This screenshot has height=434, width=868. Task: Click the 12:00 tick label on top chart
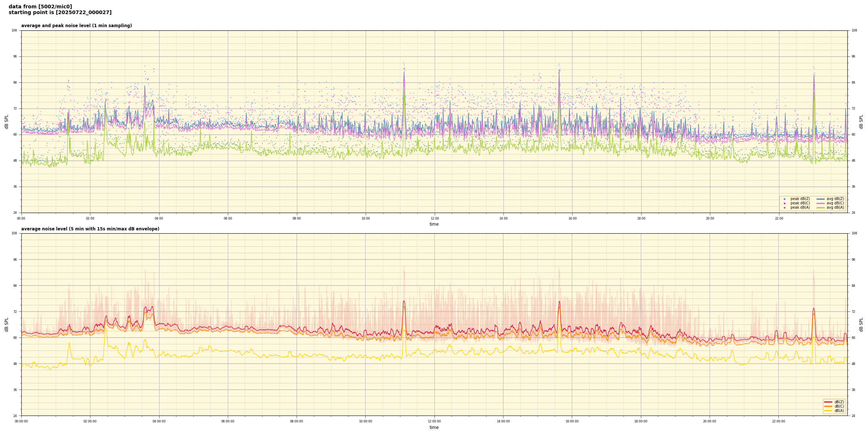tap(435, 218)
